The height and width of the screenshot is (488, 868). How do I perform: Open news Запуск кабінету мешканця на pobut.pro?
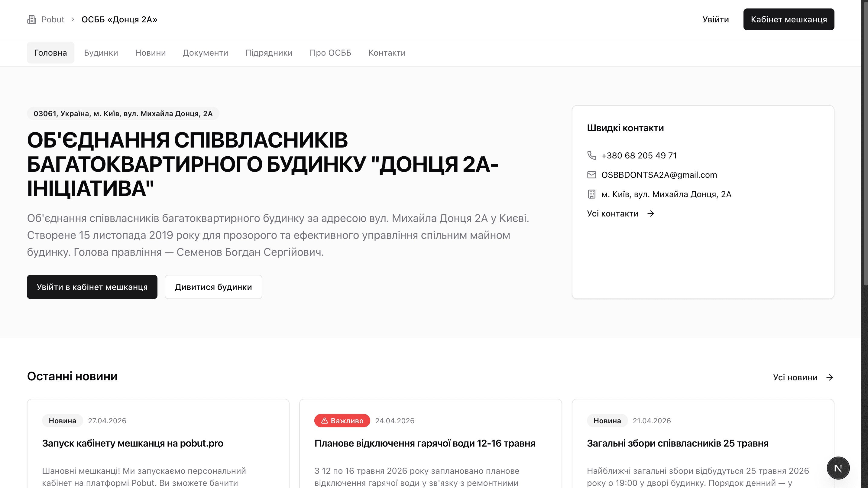point(132,444)
